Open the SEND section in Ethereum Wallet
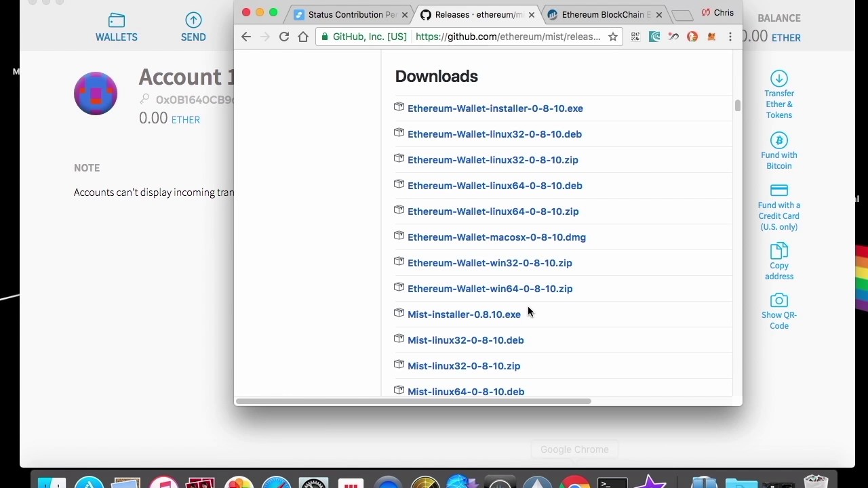This screenshot has height=488, width=868. 193,28
